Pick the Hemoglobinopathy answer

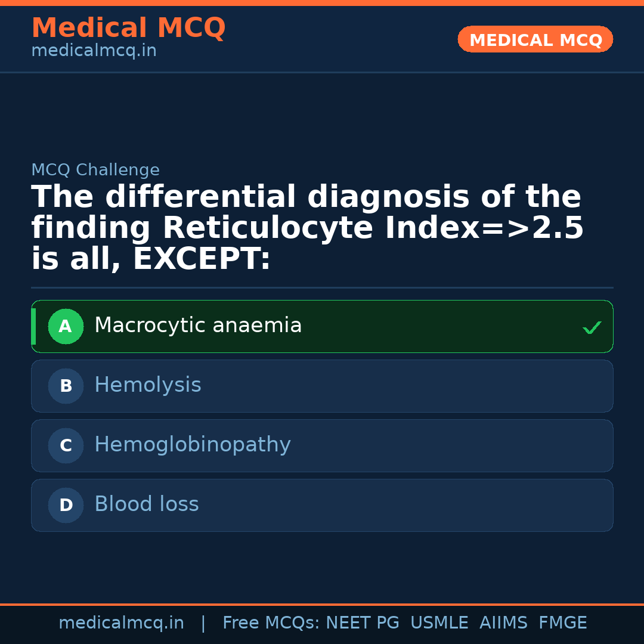point(193,445)
